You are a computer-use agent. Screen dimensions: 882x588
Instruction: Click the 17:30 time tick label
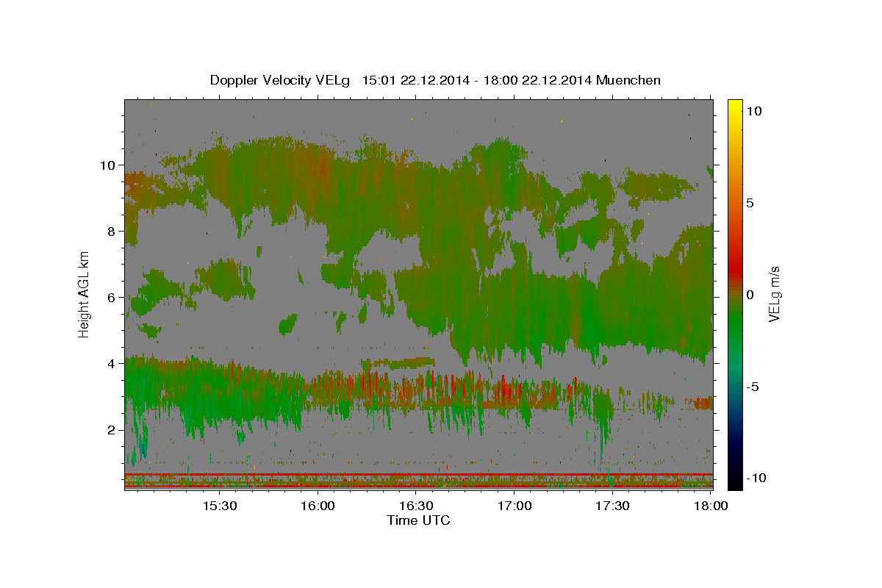612,506
